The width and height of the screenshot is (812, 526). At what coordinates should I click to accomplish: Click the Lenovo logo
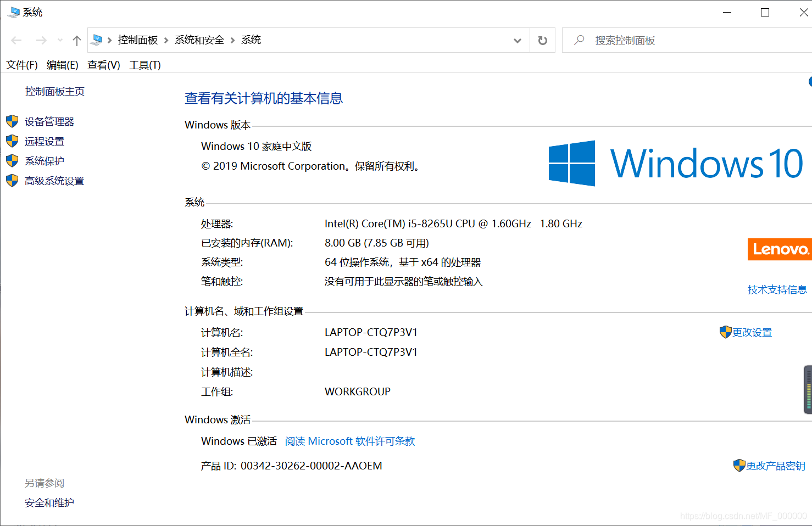[780, 249]
